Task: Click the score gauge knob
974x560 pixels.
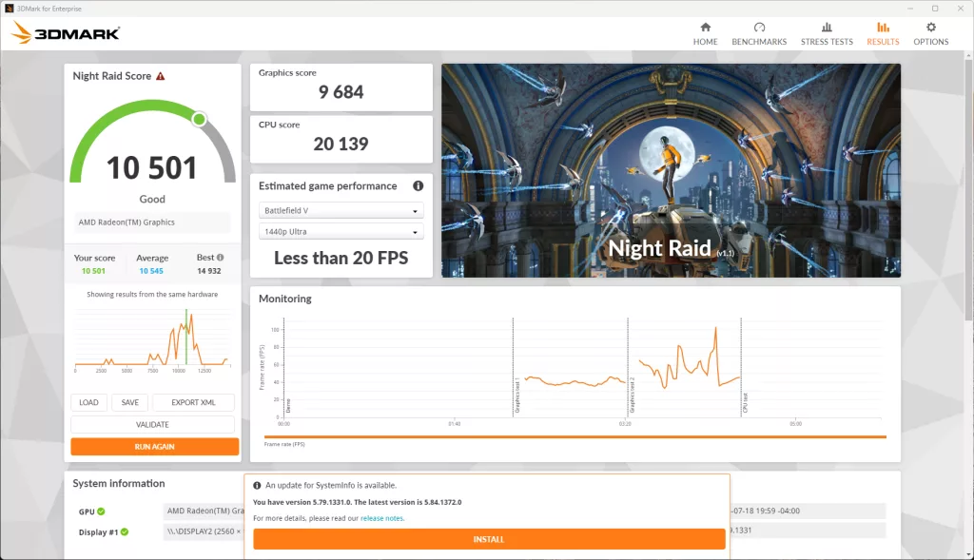Action: pyautogui.click(x=199, y=119)
